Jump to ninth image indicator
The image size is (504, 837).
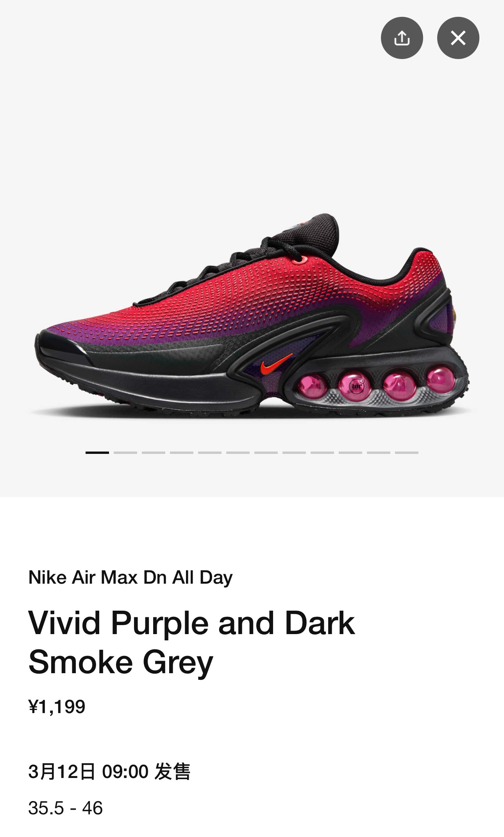point(322,452)
